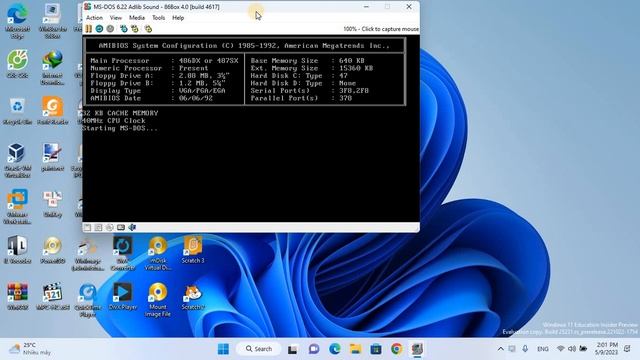The width and height of the screenshot is (640, 360).
Task: Expand the system tray hidden icons chevron
Action: point(501,349)
